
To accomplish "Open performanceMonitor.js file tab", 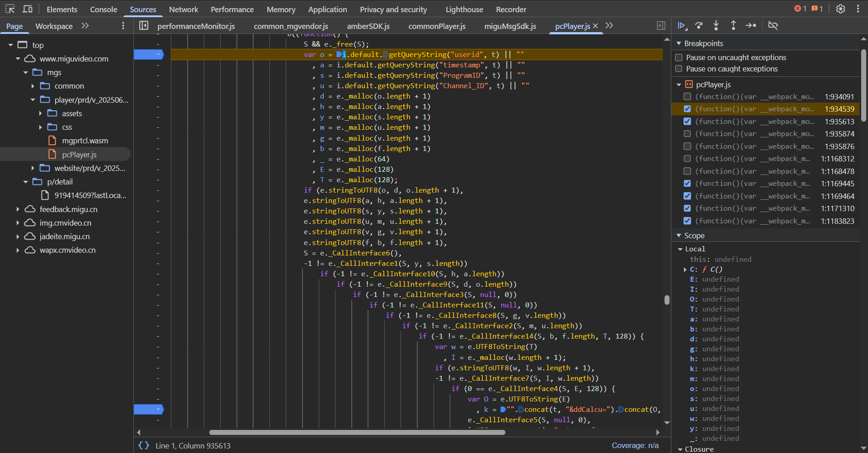I will tap(196, 26).
